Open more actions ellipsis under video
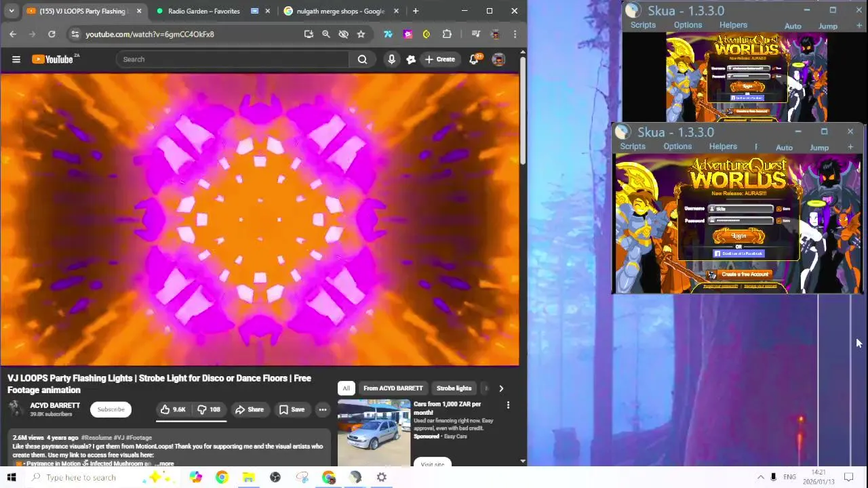The width and height of the screenshot is (868, 488). (x=323, y=409)
